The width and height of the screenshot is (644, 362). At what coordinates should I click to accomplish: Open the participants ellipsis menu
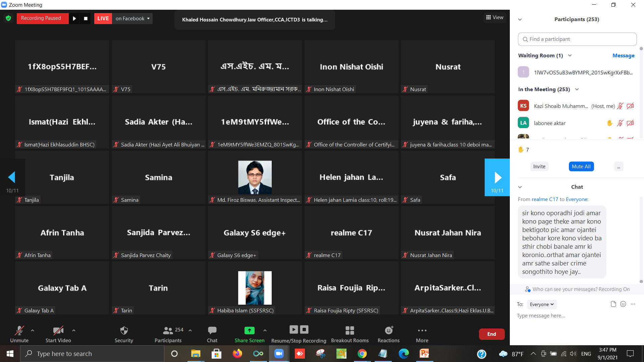[x=619, y=167]
